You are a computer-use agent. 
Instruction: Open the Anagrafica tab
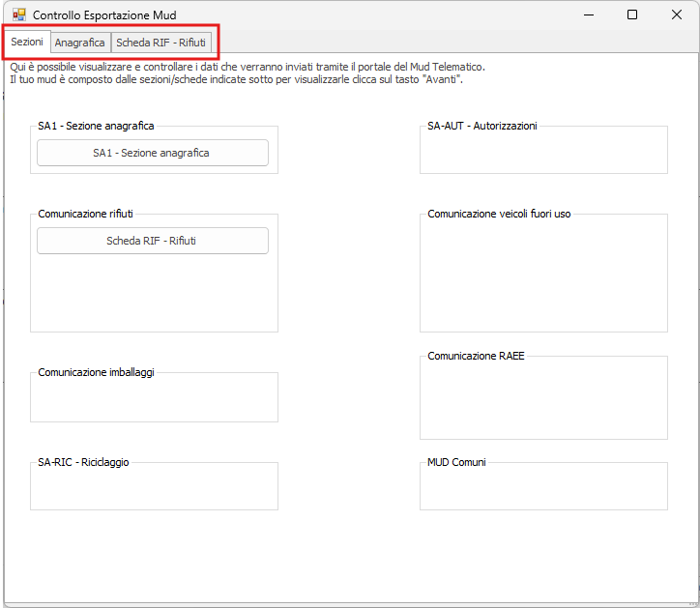[79, 43]
